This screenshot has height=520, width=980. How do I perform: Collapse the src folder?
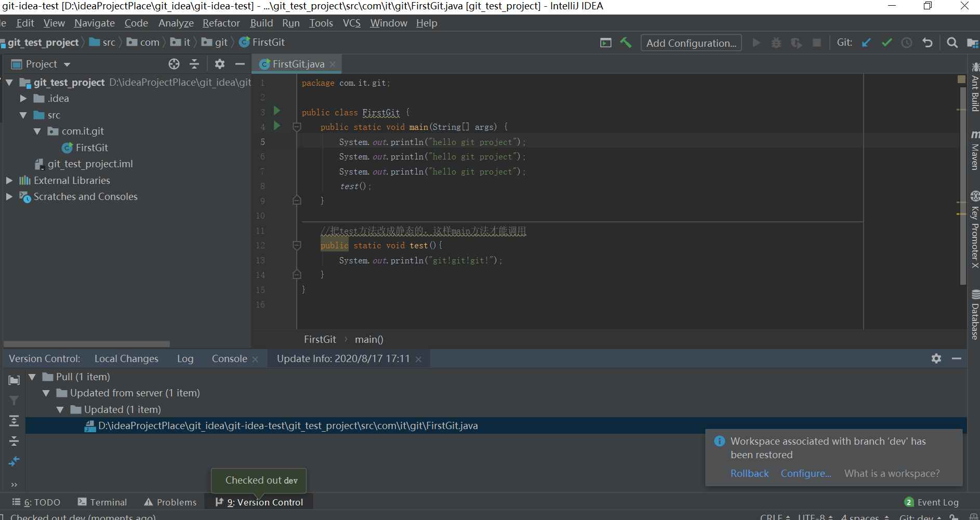click(23, 115)
